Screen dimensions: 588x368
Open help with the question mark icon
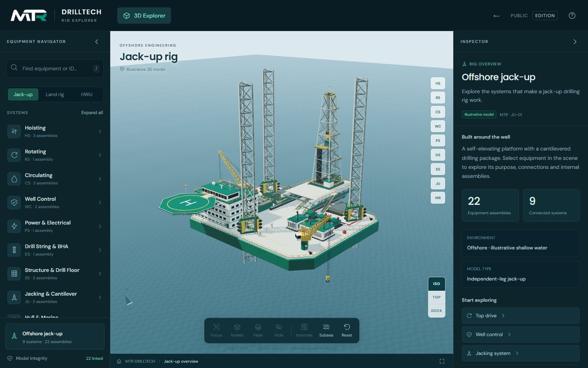(x=572, y=16)
